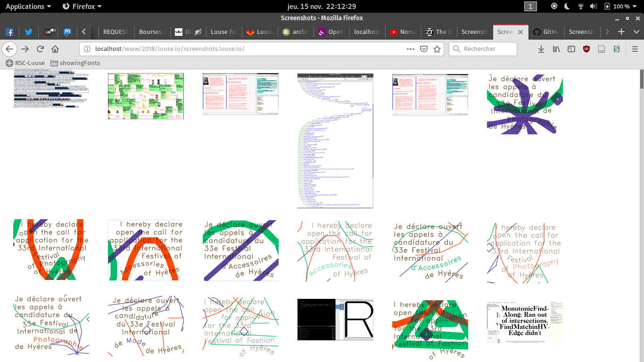The width and height of the screenshot is (644, 362).
Task: Go to the Firefox home page
Action: pos(55,49)
